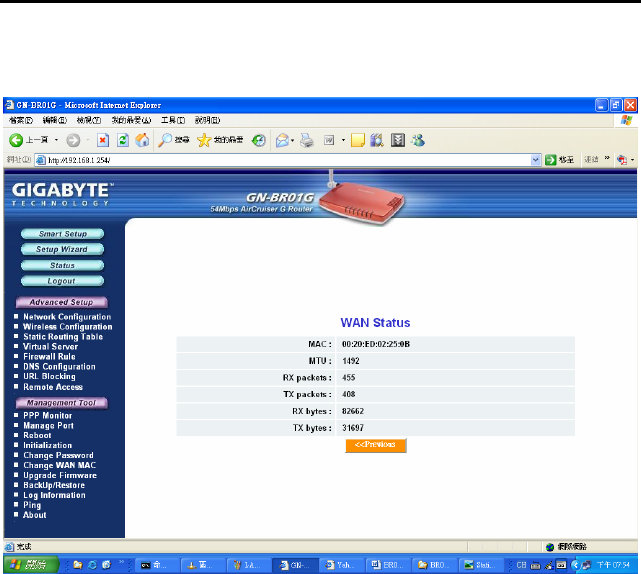Viewport: 641px width, 574px height.
Task: Open the About link
Action: (x=35, y=515)
